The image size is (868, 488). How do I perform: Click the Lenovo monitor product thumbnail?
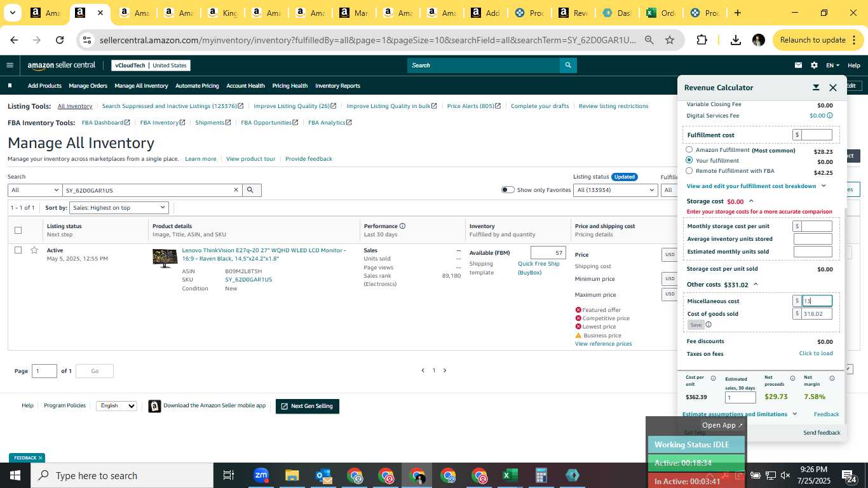tap(165, 258)
